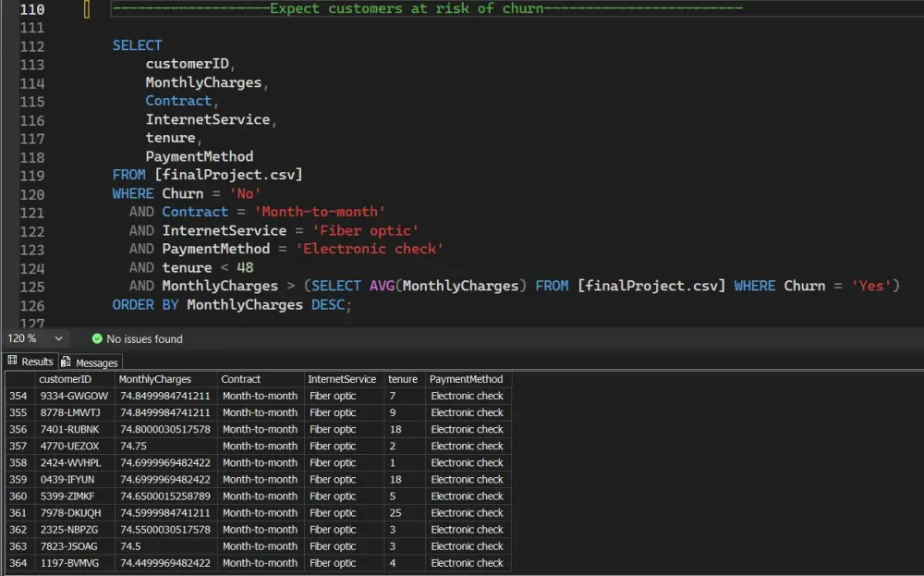This screenshot has width=924, height=576.
Task: Click the green No issues found checkmark icon
Action: (97, 338)
